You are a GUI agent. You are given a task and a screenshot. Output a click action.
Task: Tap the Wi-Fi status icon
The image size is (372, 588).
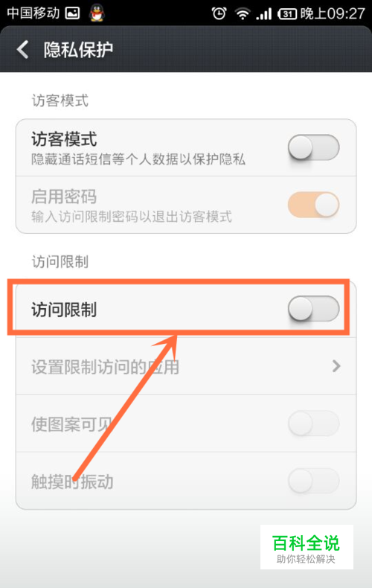243,14
